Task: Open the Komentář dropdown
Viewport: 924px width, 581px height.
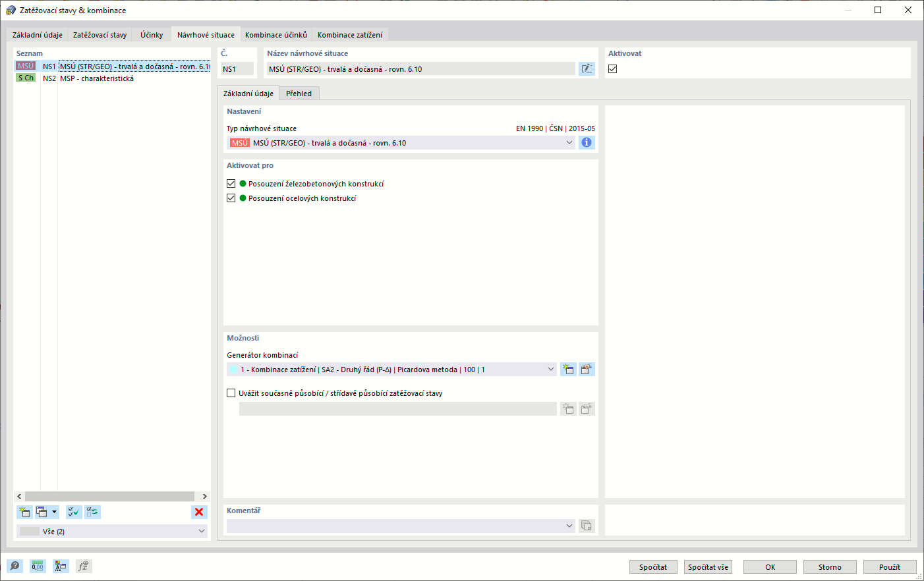Action: click(x=569, y=526)
